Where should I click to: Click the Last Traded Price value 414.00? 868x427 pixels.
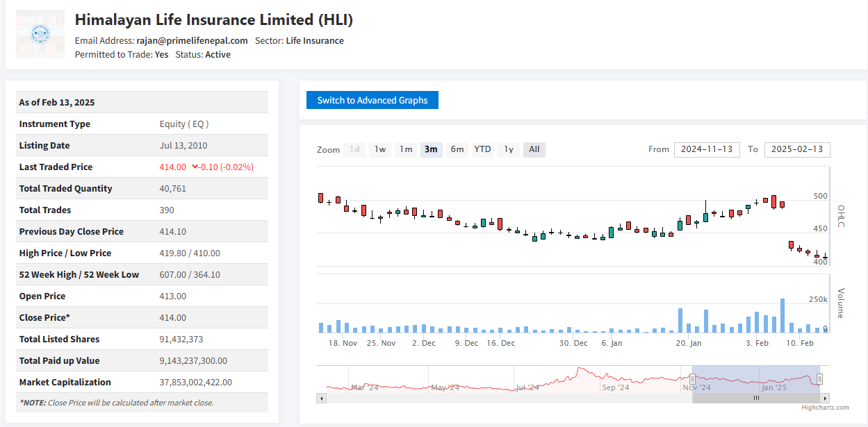tap(173, 167)
